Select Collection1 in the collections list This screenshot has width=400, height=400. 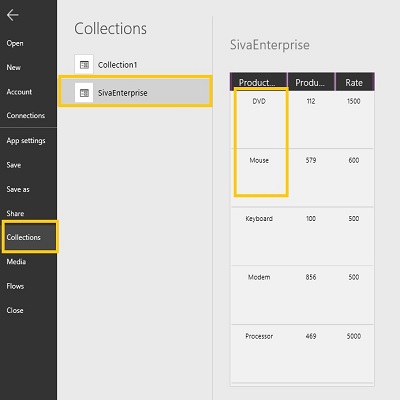(135, 65)
